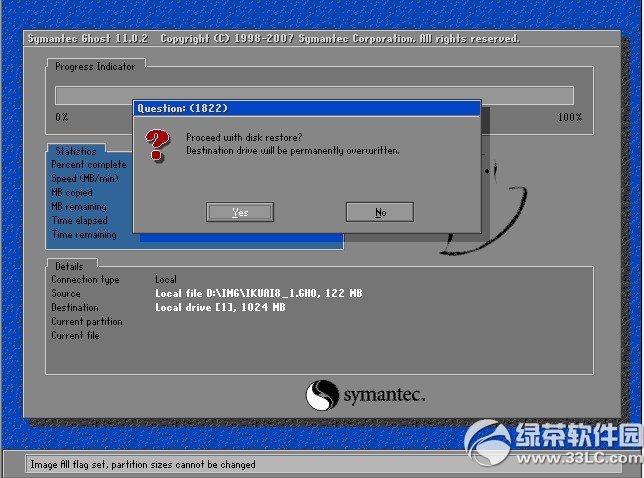Click the Time remaining statistics row
This screenshot has width=644, height=478.
(x=84, y=235)
